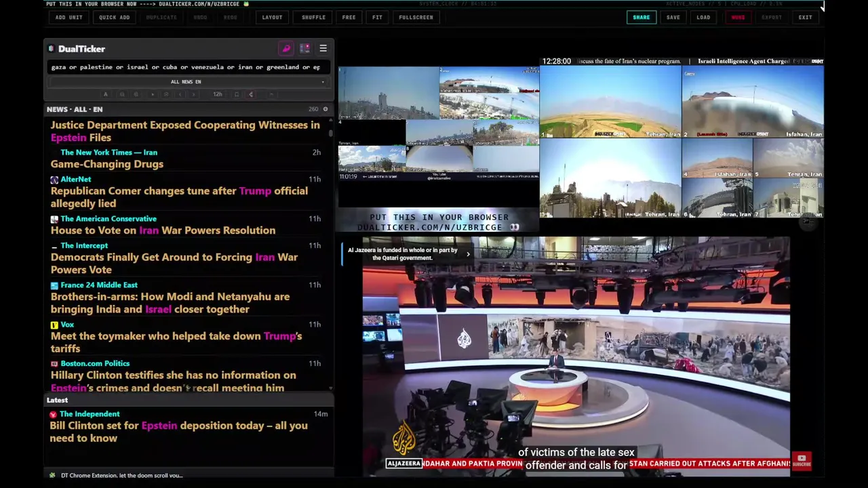Image resolution: width=868 pixels, height=488 pixels.
Task: Click the Vox source icon
Action: tap(54, 325)
